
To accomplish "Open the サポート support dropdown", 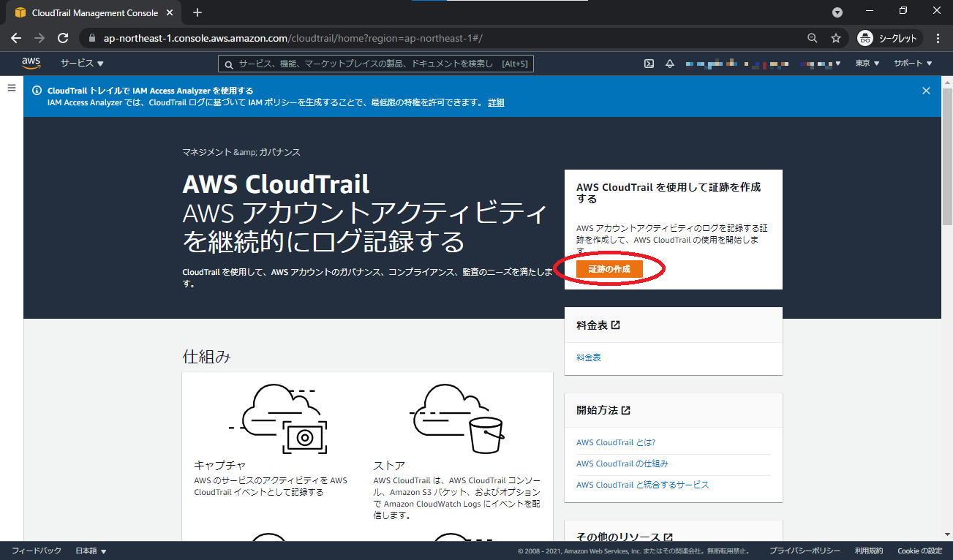I will pos(913,64).
